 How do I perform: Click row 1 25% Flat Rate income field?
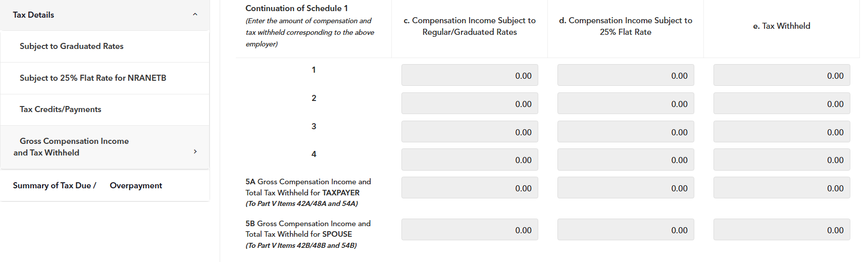point(626,75)
